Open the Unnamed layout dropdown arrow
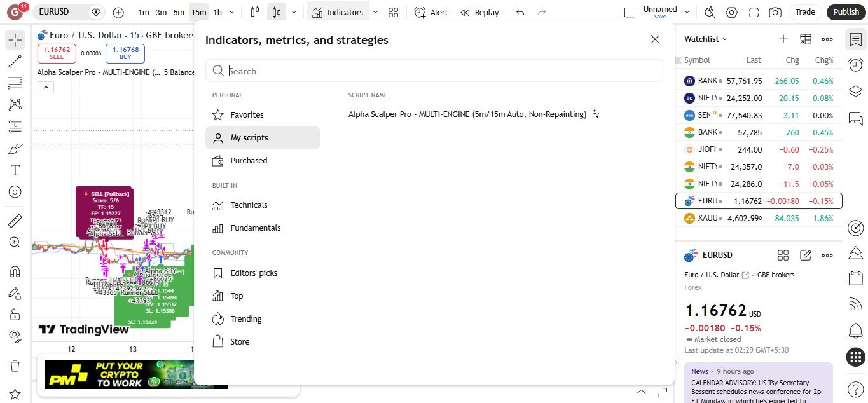Screen dimensions: 868x403 click(x=687, y=12)
